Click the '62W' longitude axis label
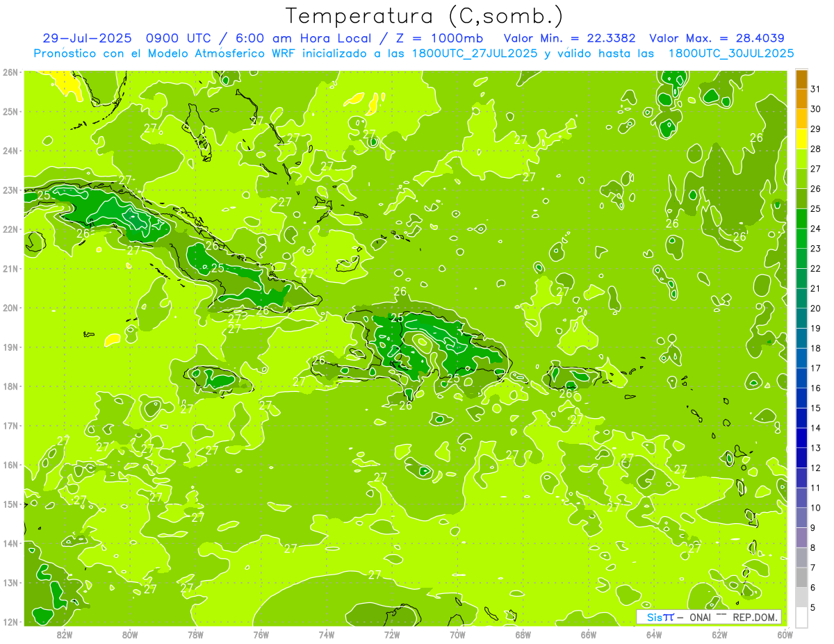 pyautogui.click(x=719, y=634)
